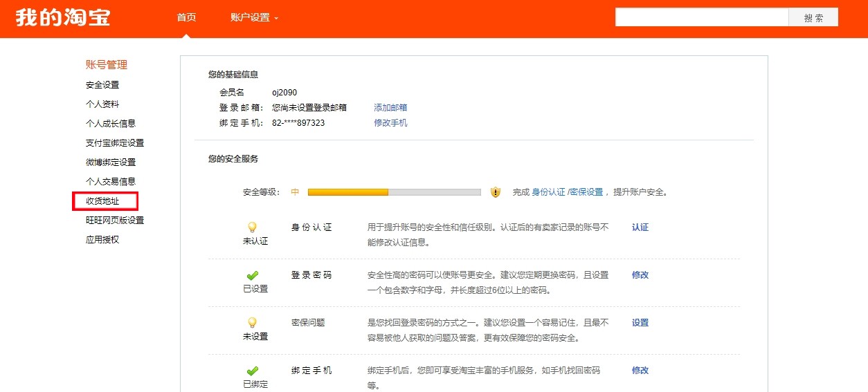This screenshot has width=868, height=392.
Task: Click the 身份认证 link in the security tip
Action: (548, 192)
